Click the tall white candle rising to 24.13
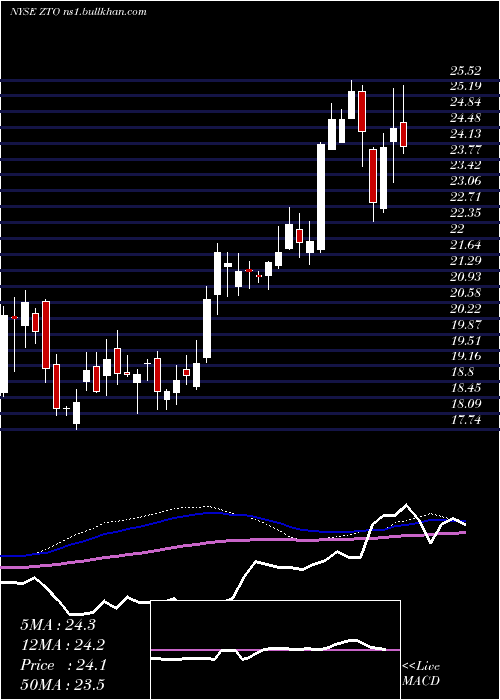This screenshot has width=500, height=700. pos(321,197)
